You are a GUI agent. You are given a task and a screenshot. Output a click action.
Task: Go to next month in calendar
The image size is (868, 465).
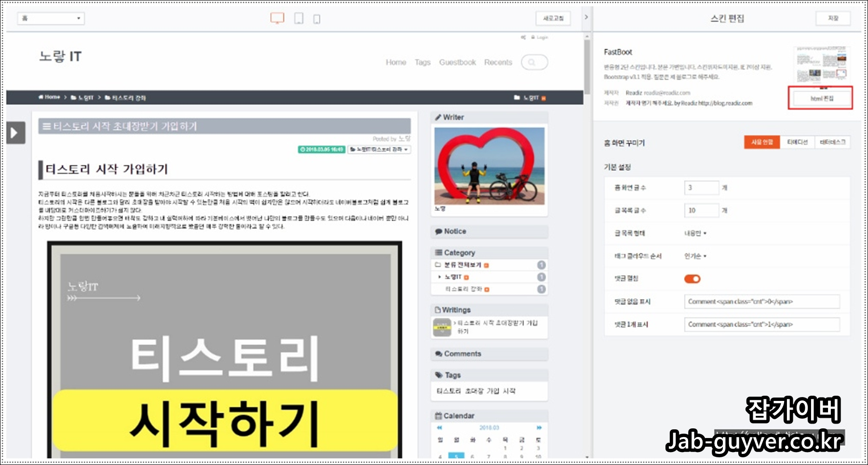click(x=539, y=428)
